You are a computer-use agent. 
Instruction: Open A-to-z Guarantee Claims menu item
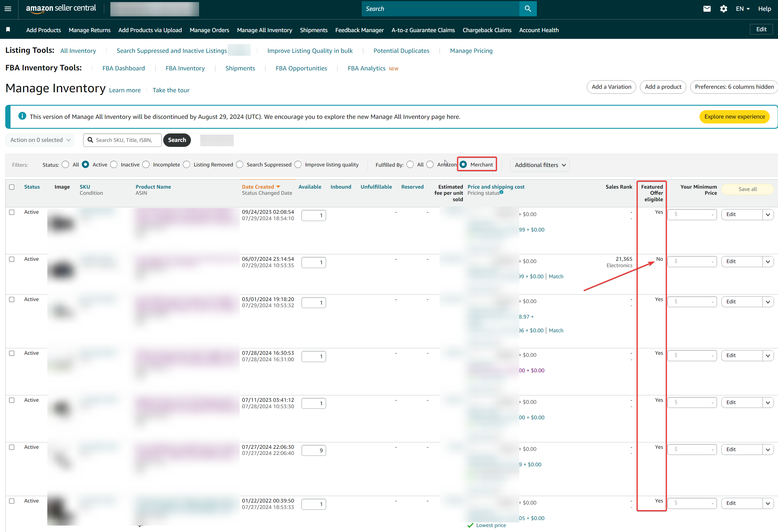pyautogui.click(x=423, y=30)
